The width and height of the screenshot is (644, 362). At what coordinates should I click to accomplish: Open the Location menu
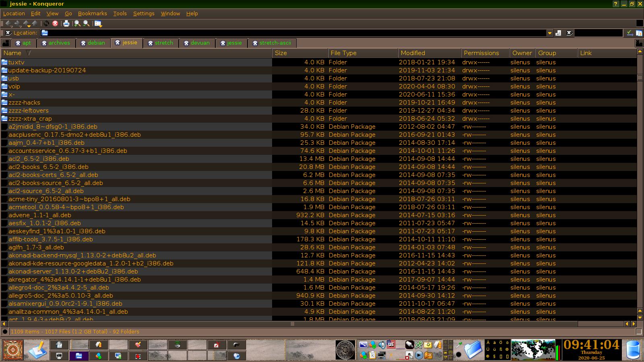click(14, 13)
